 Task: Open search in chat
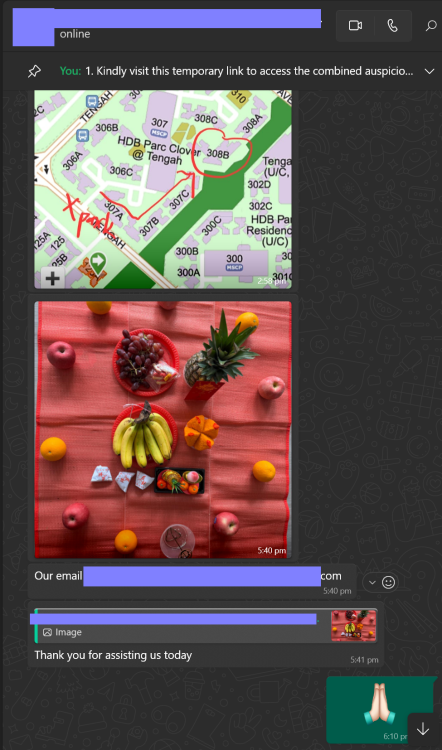pos(431,26)
